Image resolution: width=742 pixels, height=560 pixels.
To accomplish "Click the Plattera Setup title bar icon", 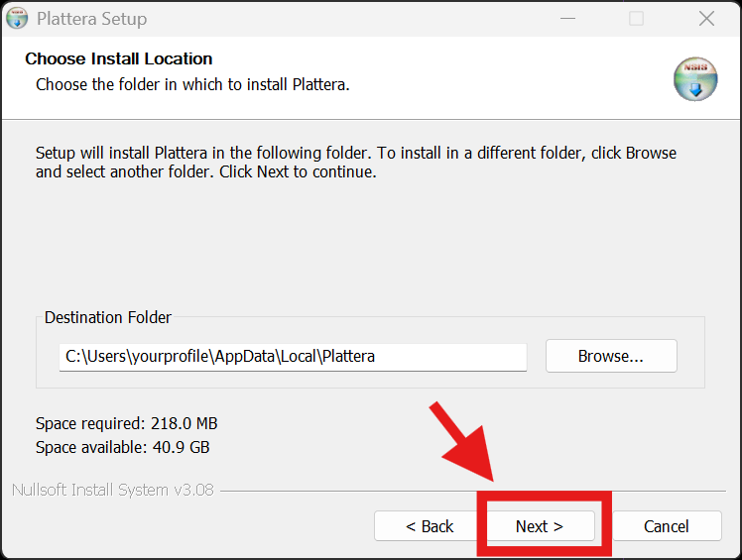I will point(17,18).
